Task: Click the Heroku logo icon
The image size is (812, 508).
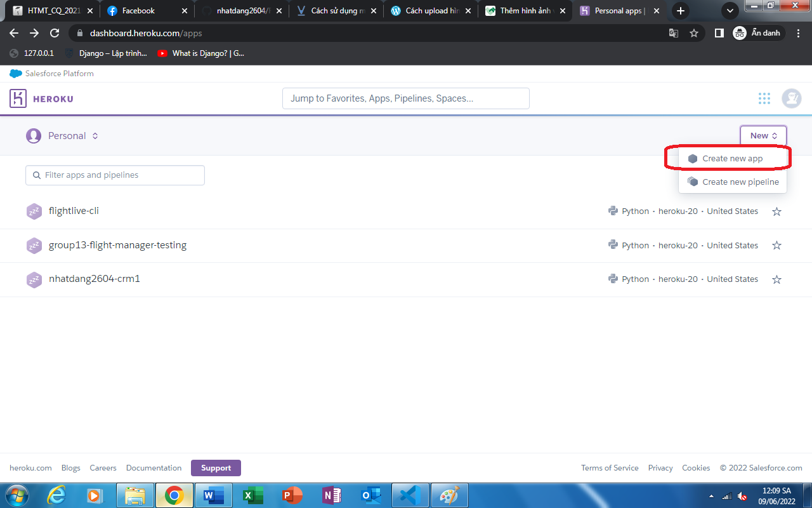Action: (x=18, y=98)
